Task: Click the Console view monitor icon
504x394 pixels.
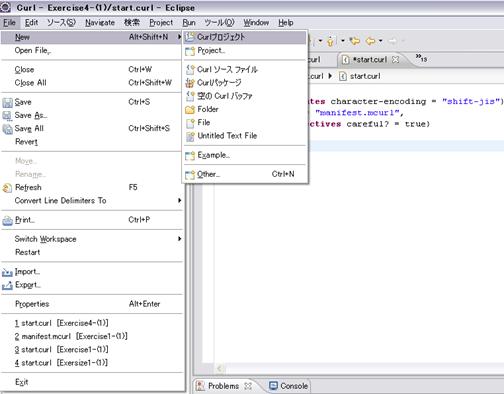Action: (x=273, y=386)
